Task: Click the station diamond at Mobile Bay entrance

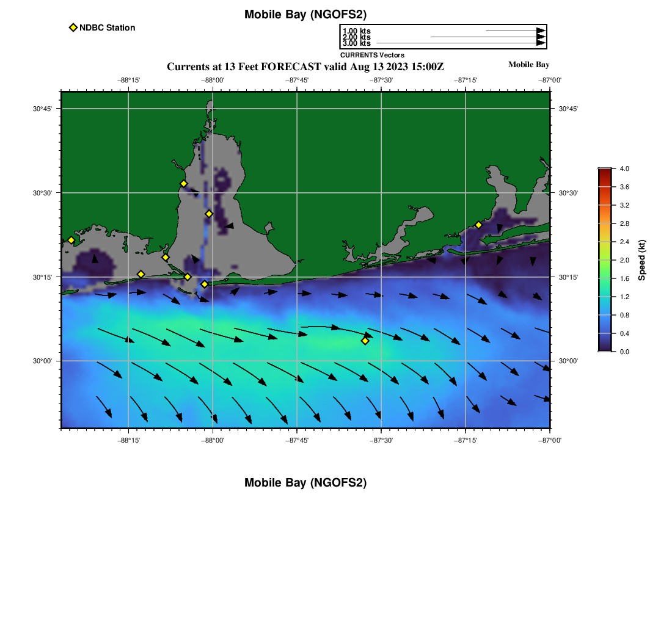Action: pos(205,284)
